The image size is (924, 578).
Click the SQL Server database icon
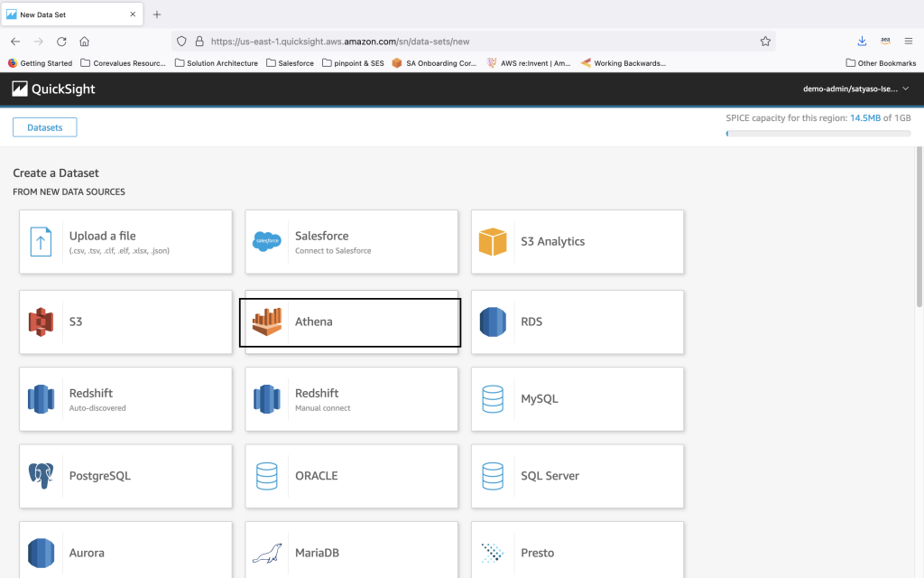[x=493, y=476]
